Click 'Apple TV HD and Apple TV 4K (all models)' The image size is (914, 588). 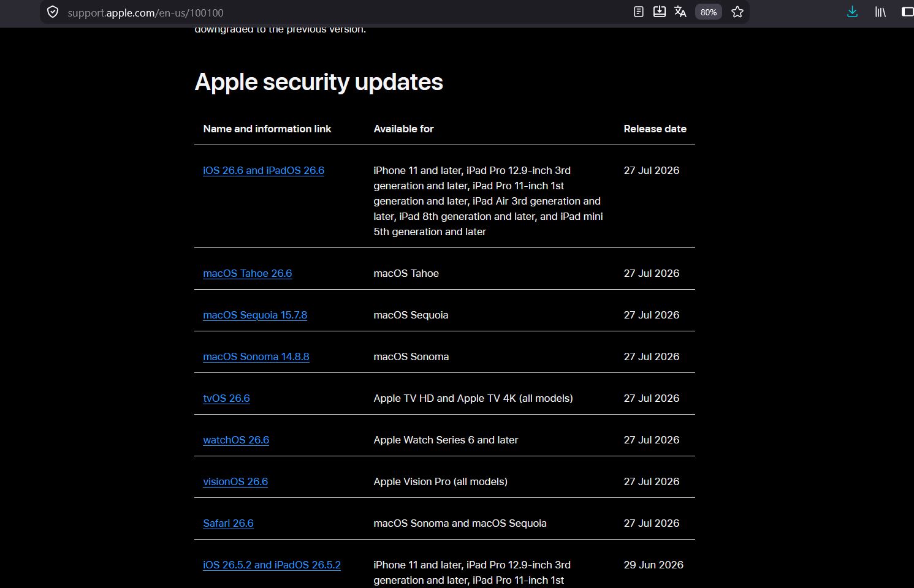point(473,399)
